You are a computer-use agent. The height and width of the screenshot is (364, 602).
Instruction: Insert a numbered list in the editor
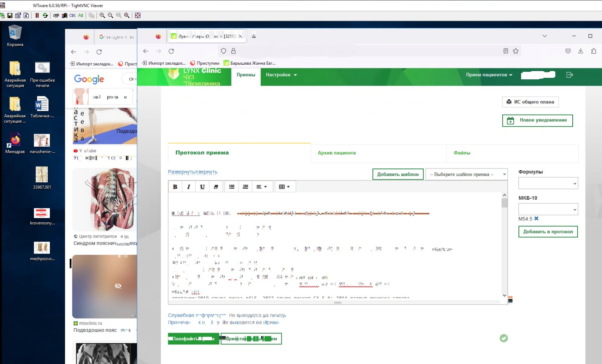245,187
